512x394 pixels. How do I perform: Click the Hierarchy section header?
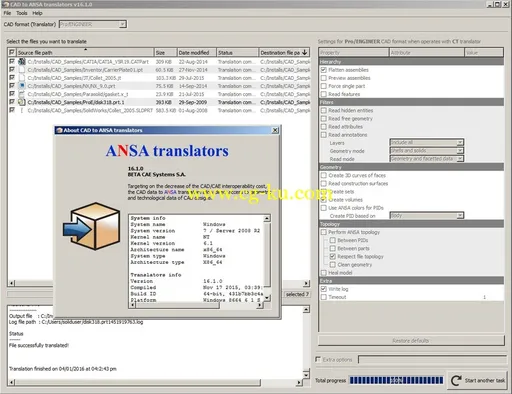[411, 62]
